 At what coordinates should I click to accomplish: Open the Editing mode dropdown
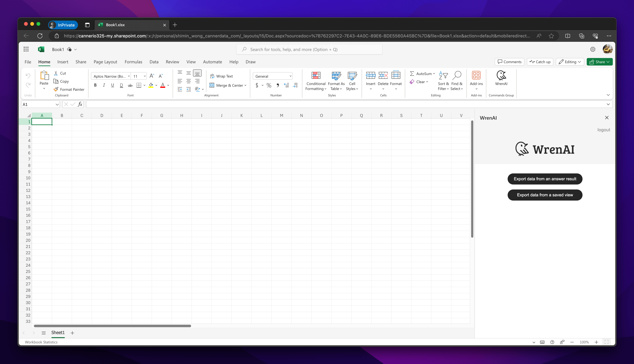[x=570, y=62]
